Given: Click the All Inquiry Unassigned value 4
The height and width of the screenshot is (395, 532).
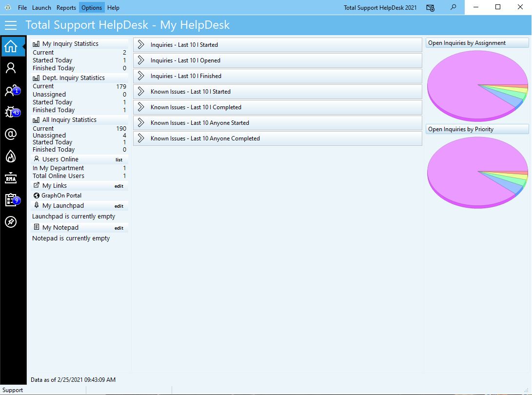Looking at the screenshot, I should pyautogui.click(x=124, y=136).
